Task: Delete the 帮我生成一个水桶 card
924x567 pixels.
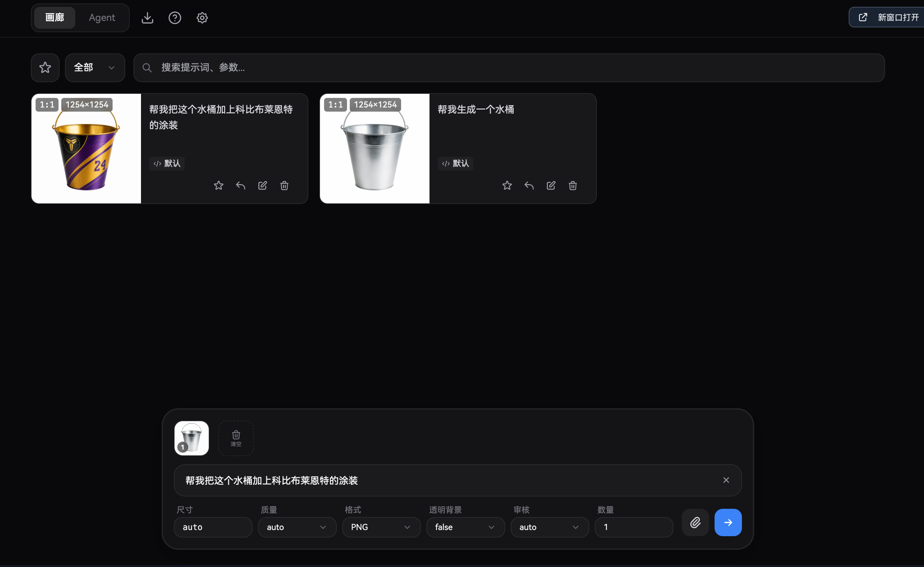Action: (x=573, y=185)
